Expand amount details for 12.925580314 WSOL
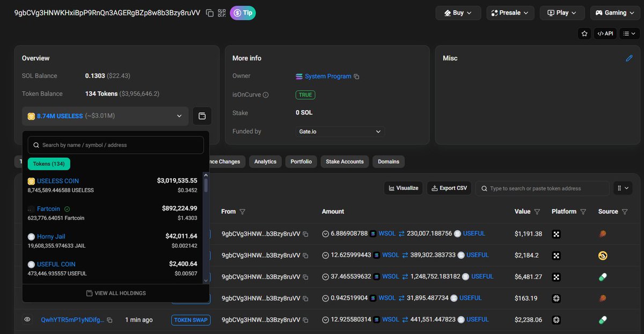This screenshot has width=644, height=334. pyautogui.click(x=325, y=320)
